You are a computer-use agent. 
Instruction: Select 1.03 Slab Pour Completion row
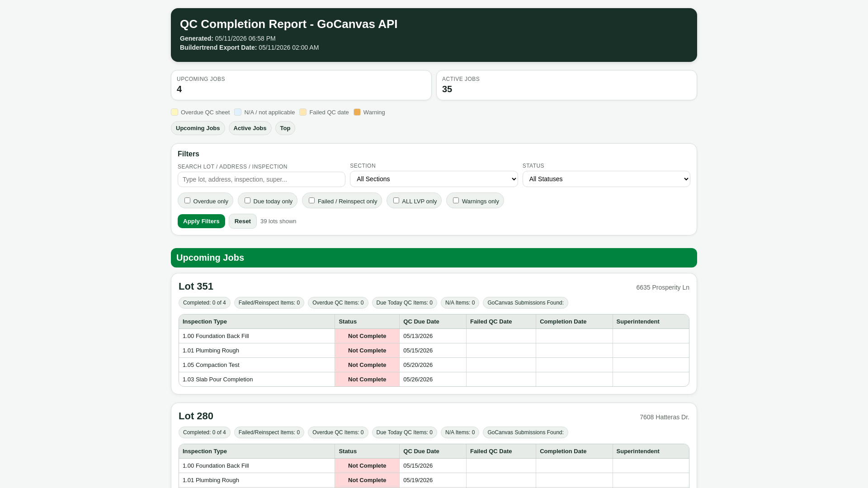(434, 380)
